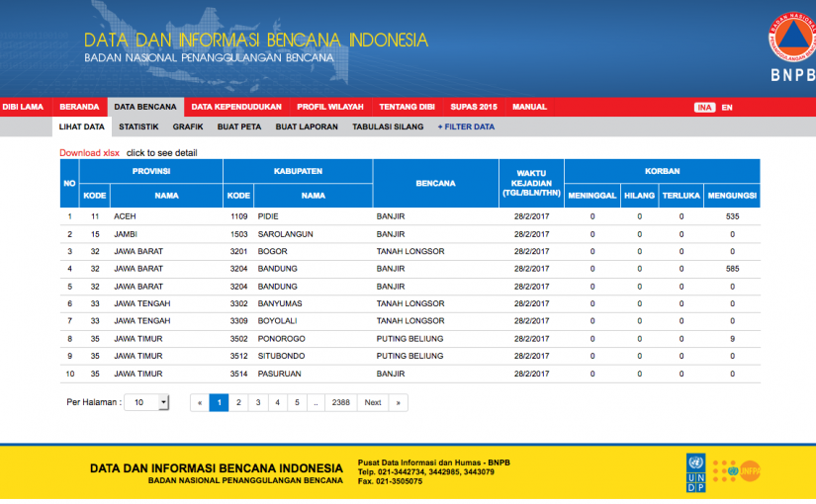Open the MANUAL menu item
816x504 pixels.
coord(529,107)
